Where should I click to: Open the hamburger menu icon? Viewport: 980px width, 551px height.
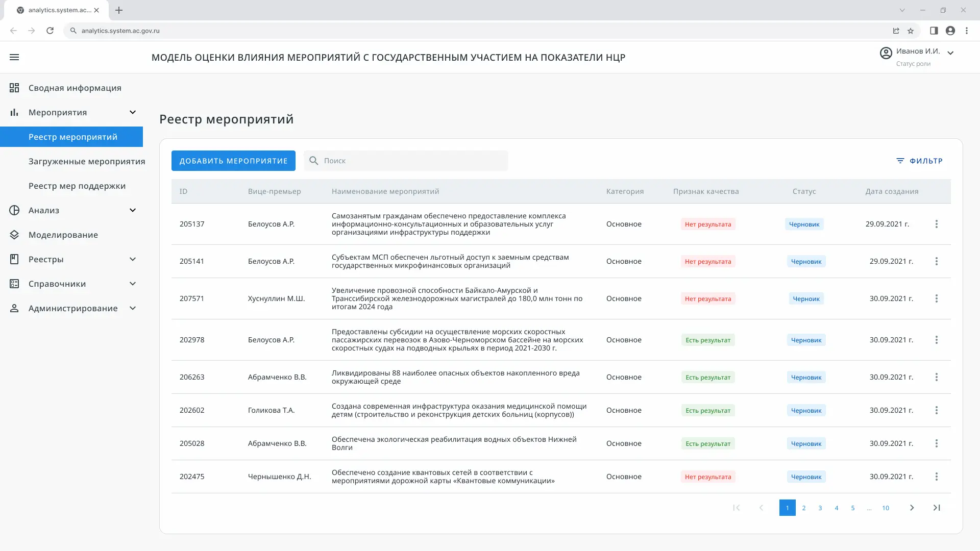(x=14, y=57)
